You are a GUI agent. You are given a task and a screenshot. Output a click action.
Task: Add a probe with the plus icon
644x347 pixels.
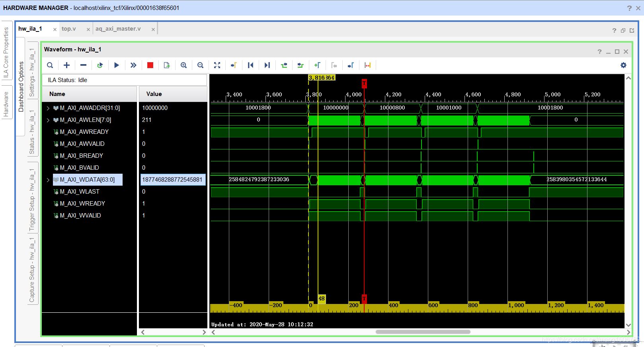click(x=66, y=65)
